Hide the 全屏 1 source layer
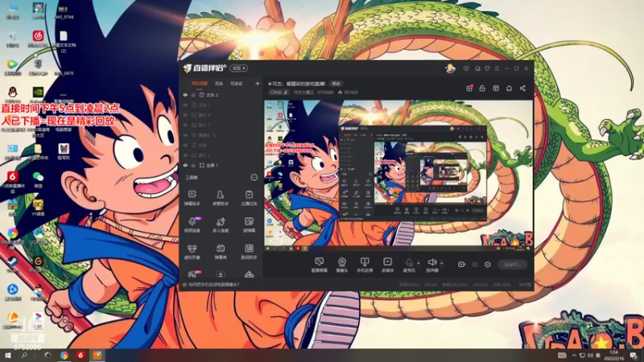Image resolution: width=644 pixels, height=362 pixels. pyautogui.click(x=185, y=166)
